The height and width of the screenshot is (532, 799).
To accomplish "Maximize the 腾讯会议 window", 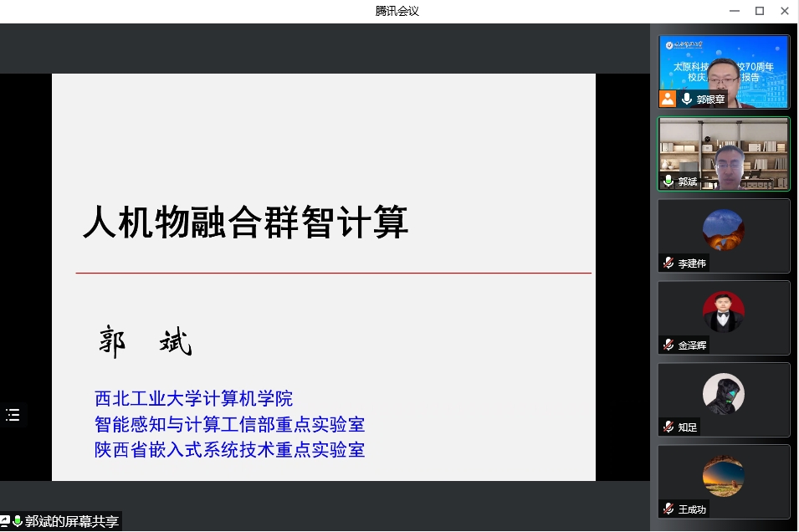I will [x=760, y=11].
